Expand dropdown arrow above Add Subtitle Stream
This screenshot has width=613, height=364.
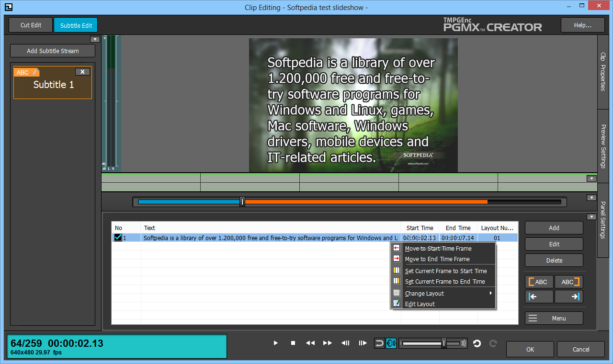95,39
